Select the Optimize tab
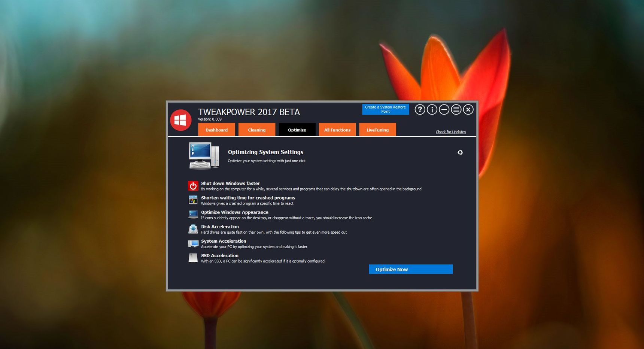Viewport: 644px width, 349px height. (297, 130)
